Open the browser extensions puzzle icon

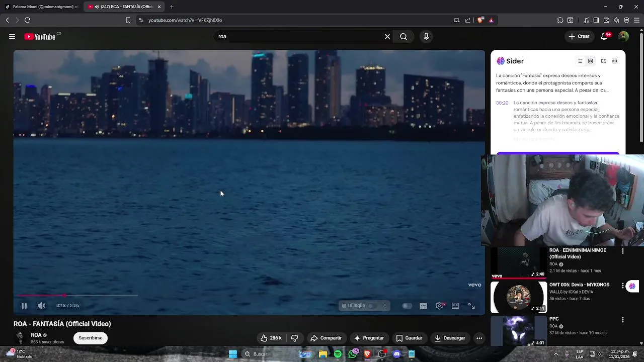click(560, 20)
